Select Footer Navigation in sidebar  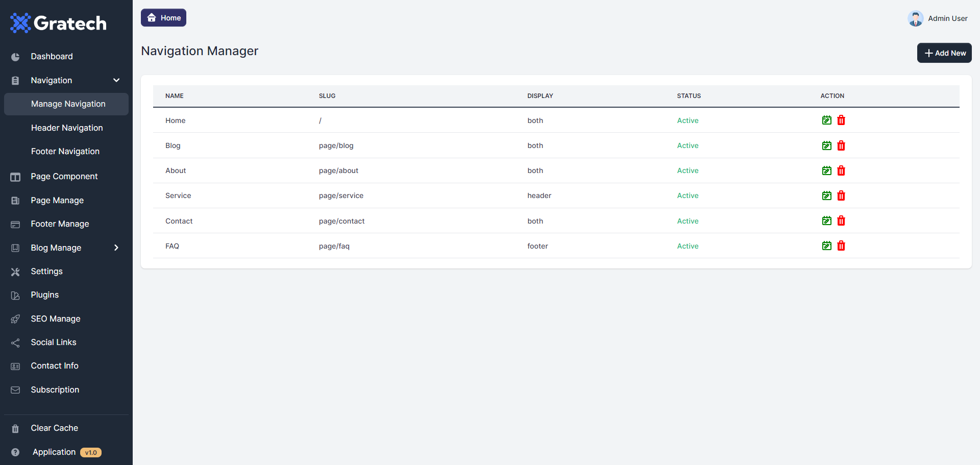[65, 151]
